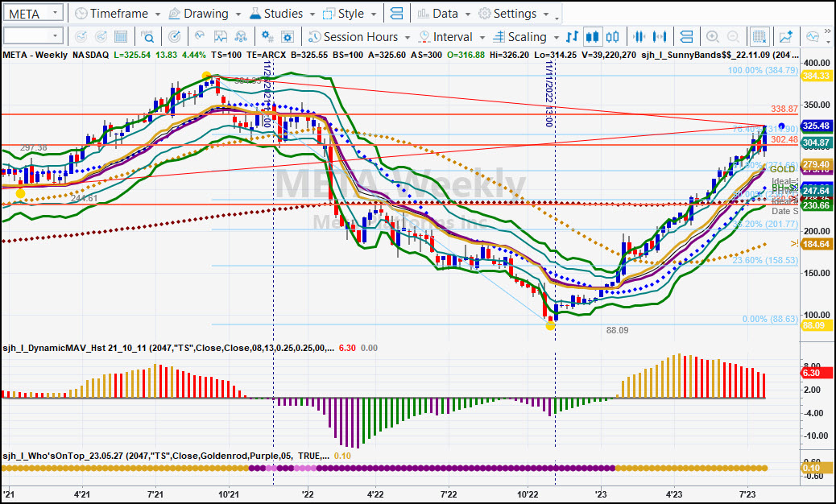Select the sjh_I_Who'sOnTop study label

[x=166, y=456]
